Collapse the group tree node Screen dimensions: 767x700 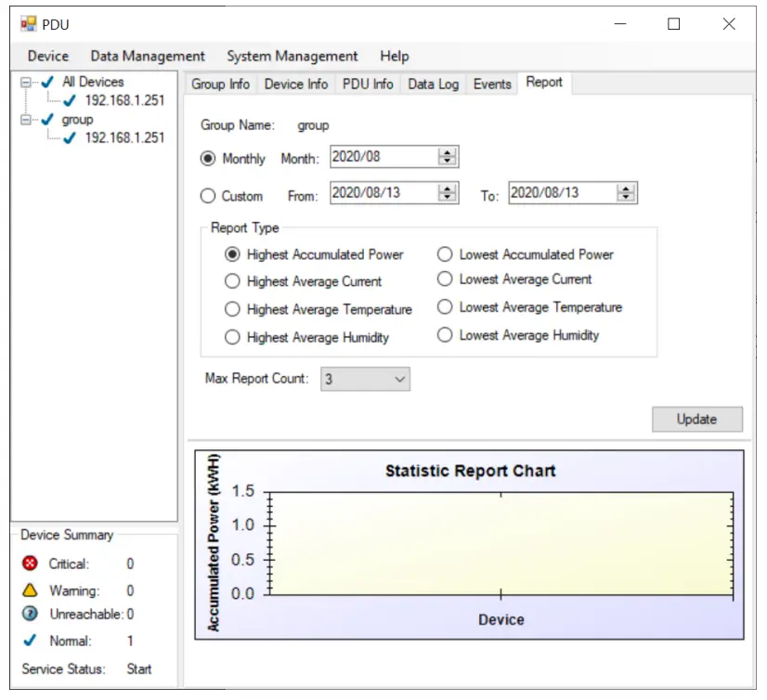pos(27,119)
